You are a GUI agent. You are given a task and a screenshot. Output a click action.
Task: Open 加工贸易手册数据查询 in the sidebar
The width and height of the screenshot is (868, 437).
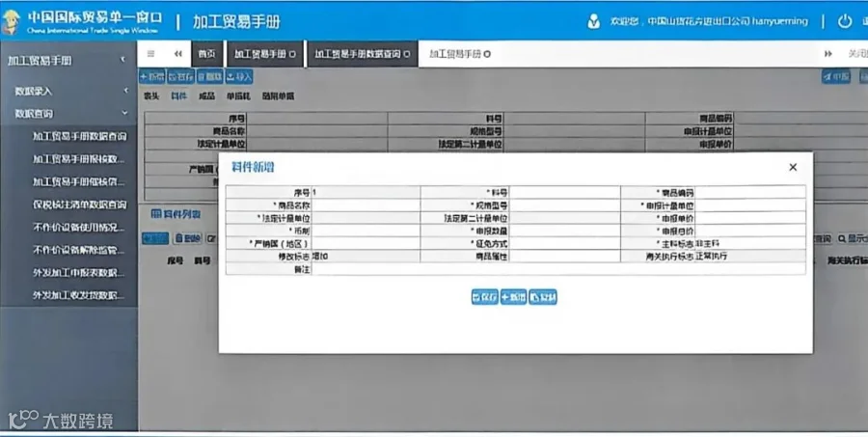click(x=79, y=136)
